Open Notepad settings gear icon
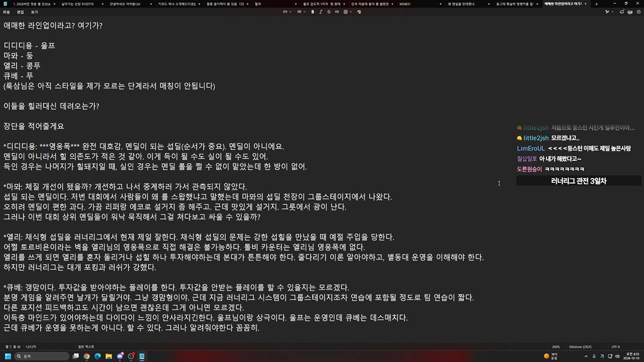644x362 pixels. click(x=639, y=11)
